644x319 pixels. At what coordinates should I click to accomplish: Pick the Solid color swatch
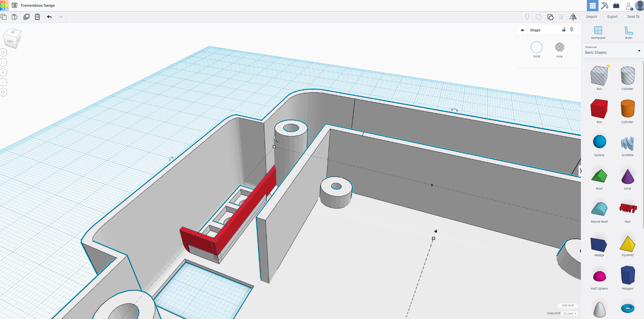click(x=536, y=47)
